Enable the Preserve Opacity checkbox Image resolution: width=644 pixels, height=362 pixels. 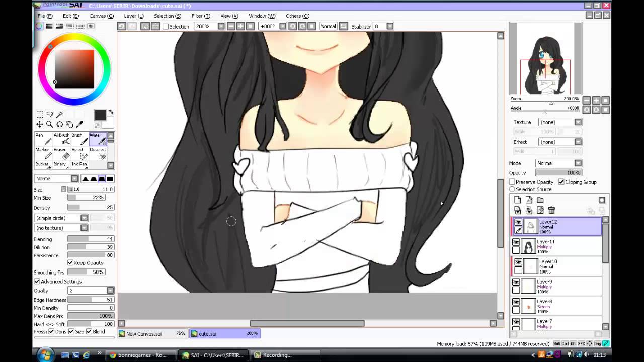coord(512,182)
